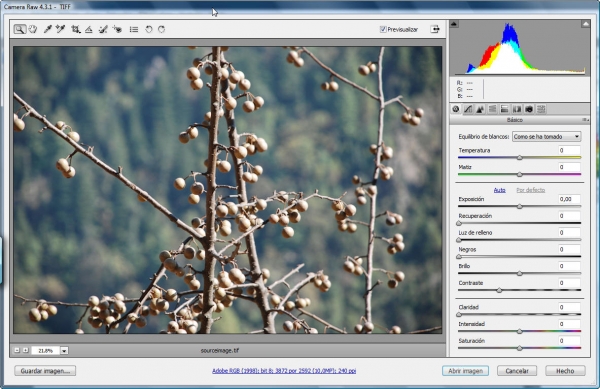Open the HSL / Grayscale panel tab
Image resolution: width=600 pixels, height=389 pixels.
click(x=492, y=109)
